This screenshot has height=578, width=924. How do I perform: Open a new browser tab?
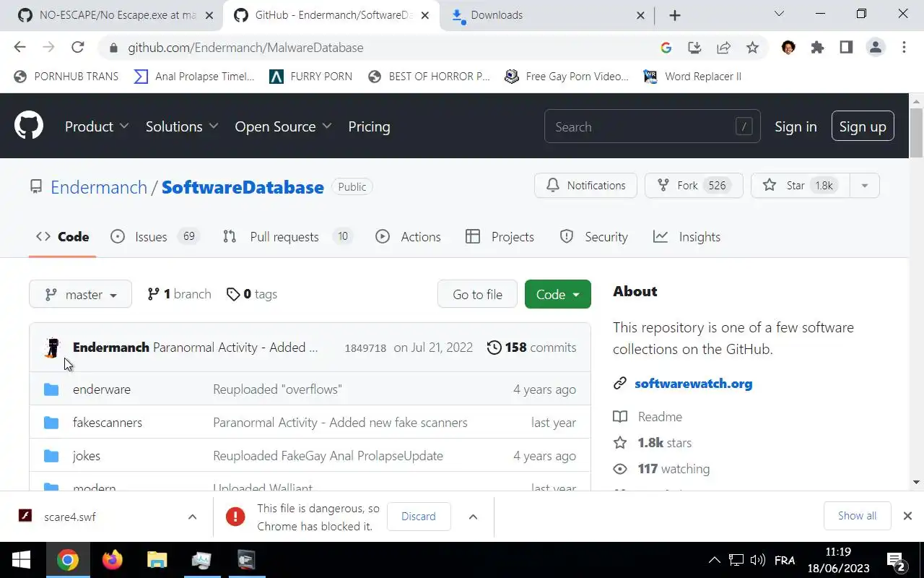coord(674,15)
